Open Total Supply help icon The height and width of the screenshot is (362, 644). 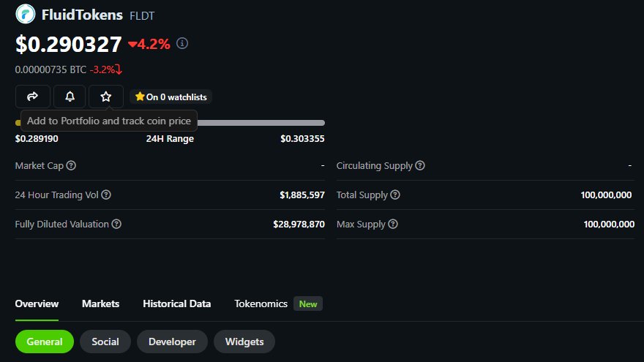[x=395, y=195]
